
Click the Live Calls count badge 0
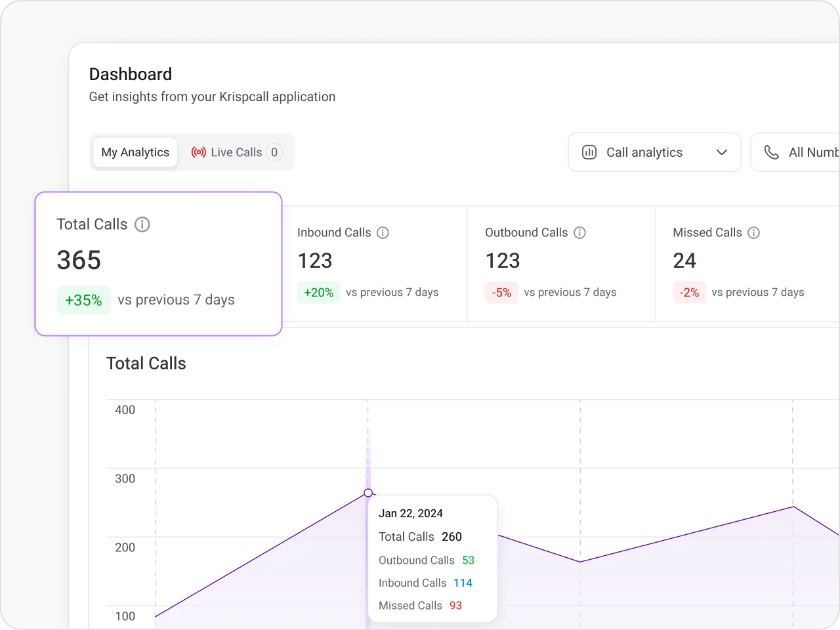274,152
